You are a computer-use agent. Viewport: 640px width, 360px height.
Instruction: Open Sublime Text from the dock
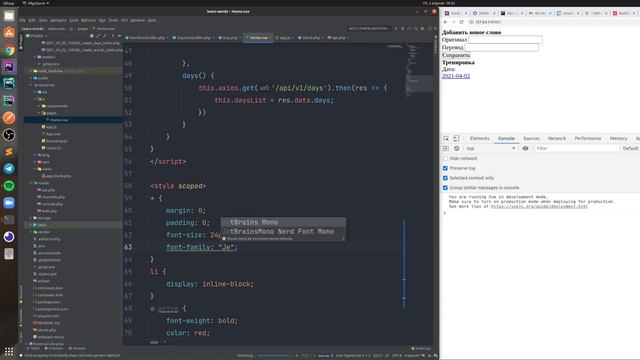9,152
